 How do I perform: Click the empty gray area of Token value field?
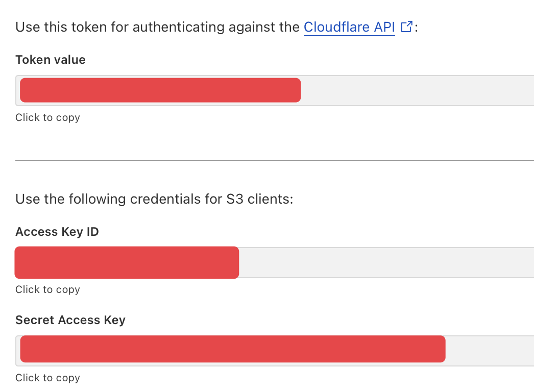[416, 90]
